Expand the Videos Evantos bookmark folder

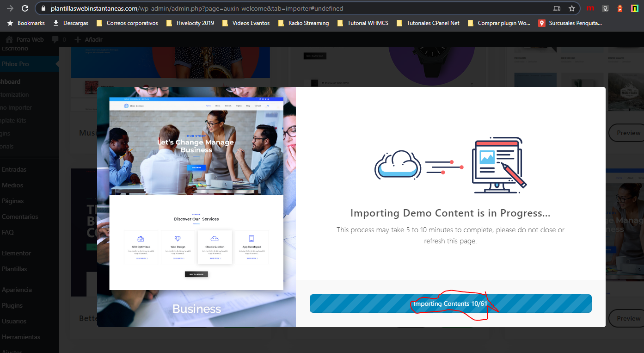(x=246, y=23)
